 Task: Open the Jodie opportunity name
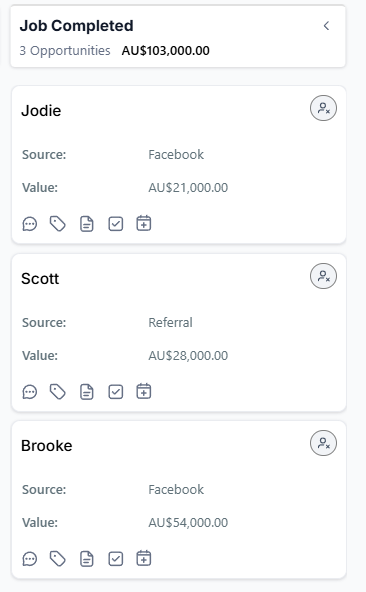click(41, 111)
